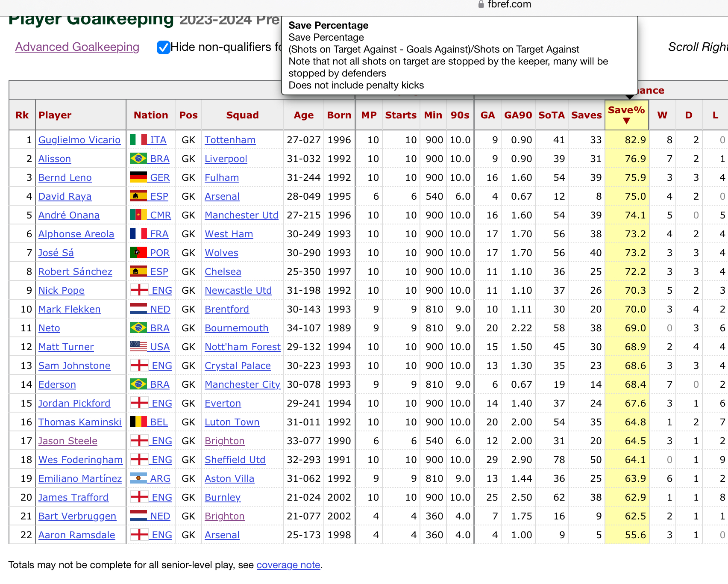Sort by the Nation column header
This screenshot has width=728, height=584.
coord(151,115)
